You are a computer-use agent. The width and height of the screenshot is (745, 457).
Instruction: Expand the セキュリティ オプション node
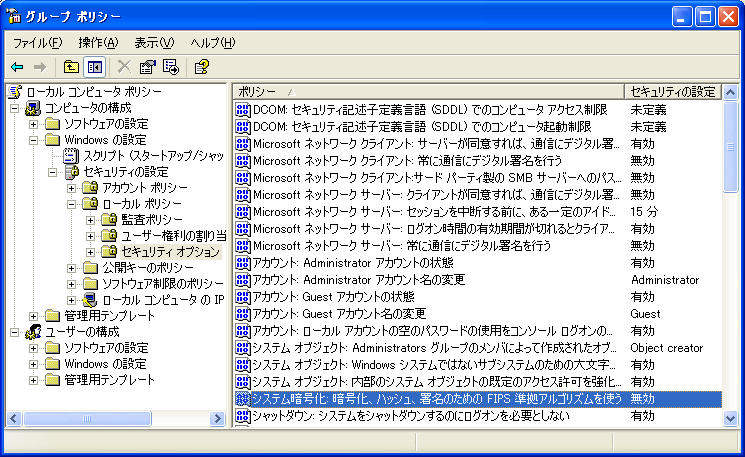pos(90,252)
